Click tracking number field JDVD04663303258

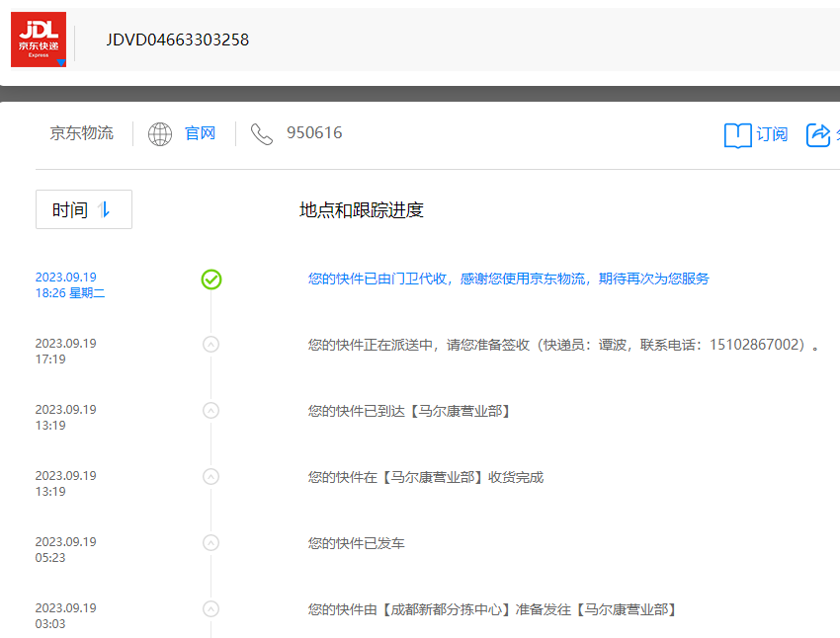click(177, 40)
